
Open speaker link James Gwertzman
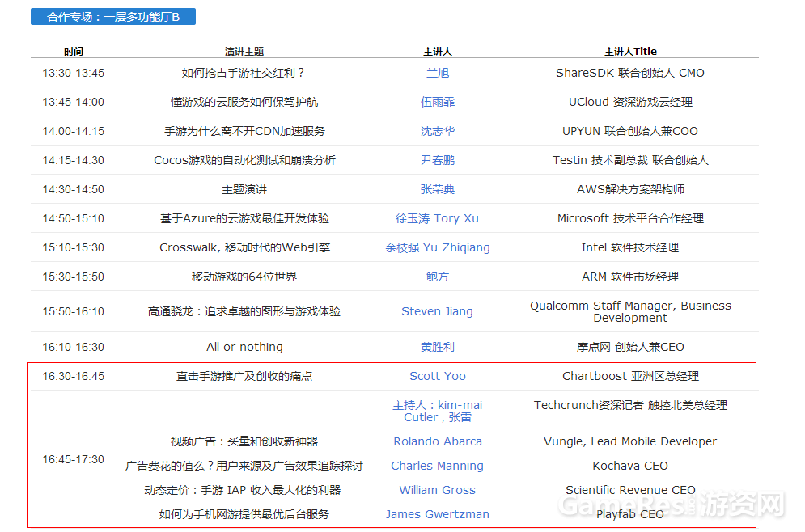coord(438,514)
